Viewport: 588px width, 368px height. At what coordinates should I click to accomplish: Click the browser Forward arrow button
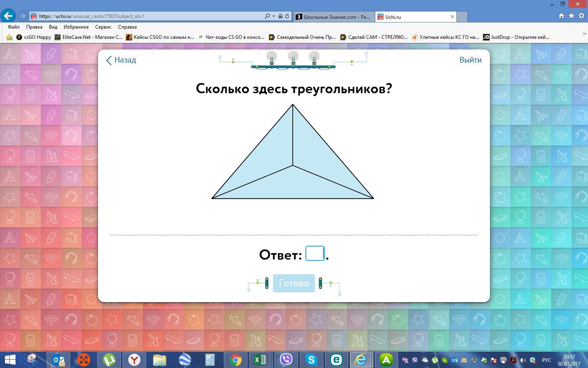[x=22, y=16]
